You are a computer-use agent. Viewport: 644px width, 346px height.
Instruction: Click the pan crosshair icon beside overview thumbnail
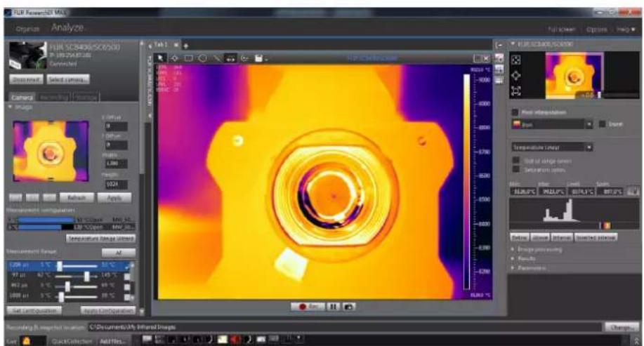(x=516, y=76)
